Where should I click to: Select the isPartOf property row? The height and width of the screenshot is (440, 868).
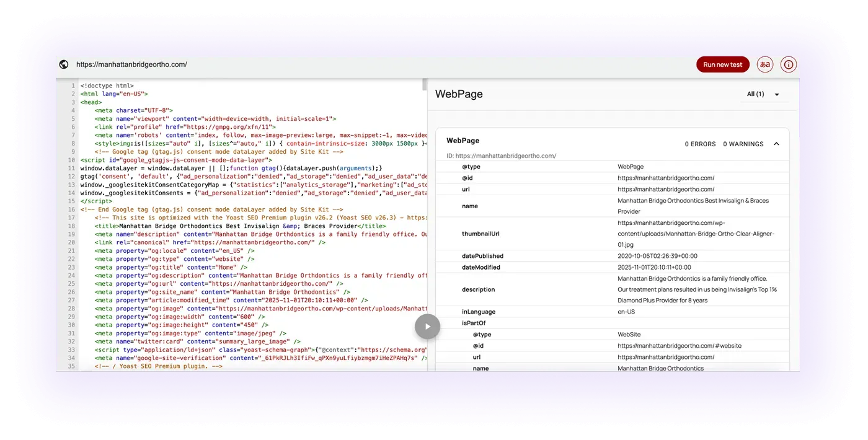[613, 323]
